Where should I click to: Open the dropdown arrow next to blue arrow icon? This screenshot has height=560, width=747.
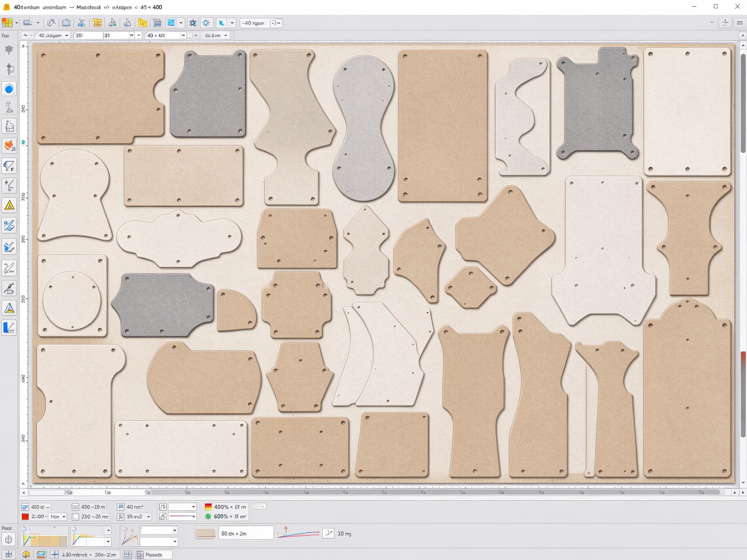pos(232,23)
